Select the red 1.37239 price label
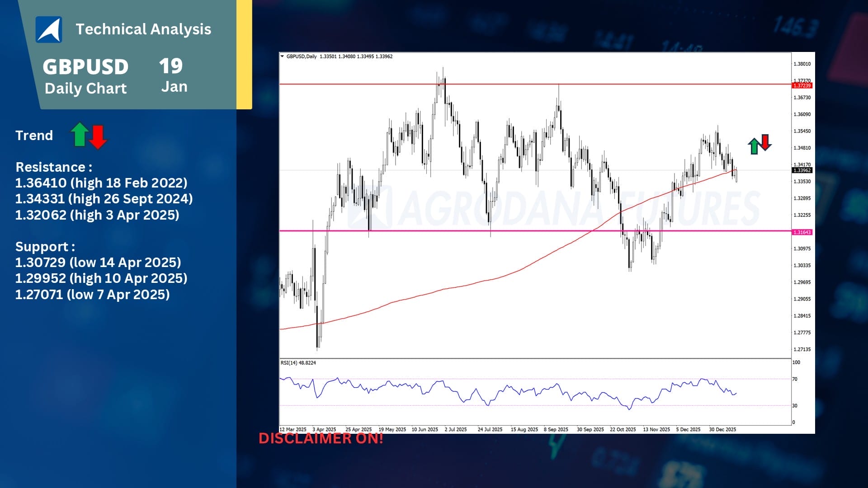The height and width of the screenshot is (488, 868). pos(802,85)
